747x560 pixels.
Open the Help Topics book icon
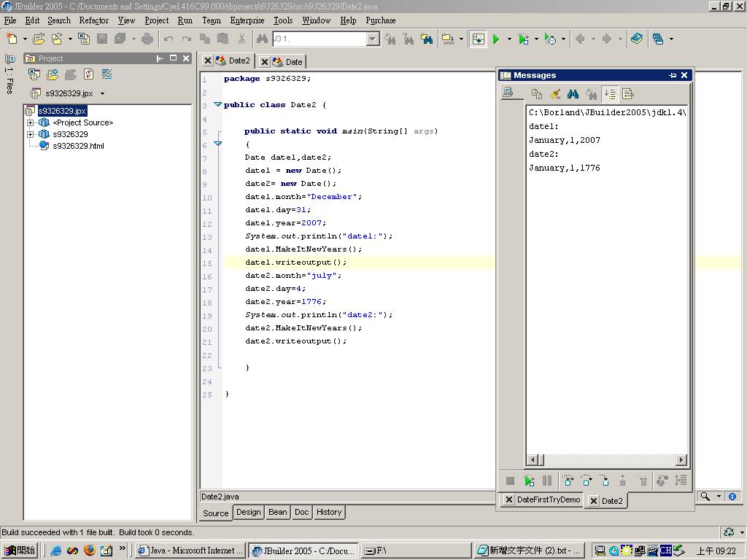[637, 39]
